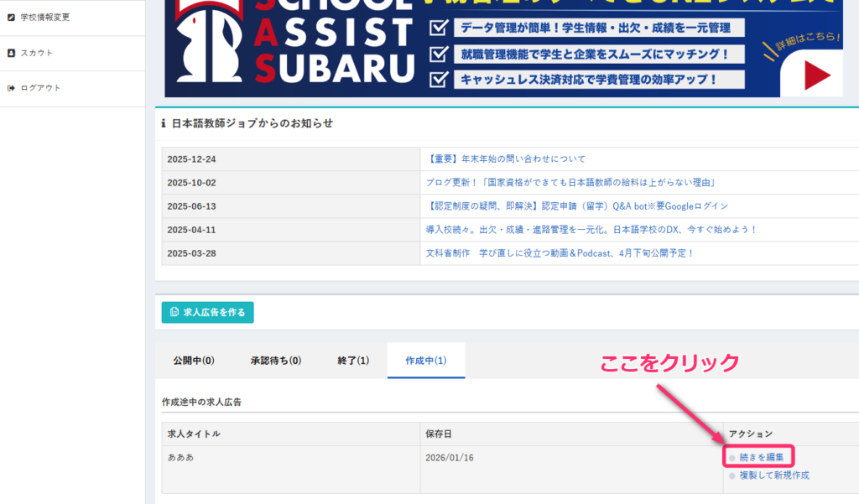Switch to the 承認待ち(0) tab

click(275, 361)
